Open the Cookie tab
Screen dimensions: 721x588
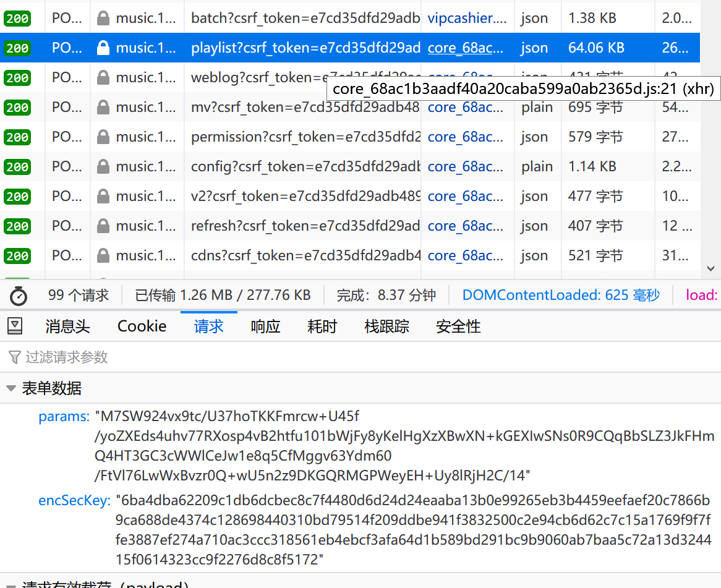pyautogui.click(x=142, y=326)
